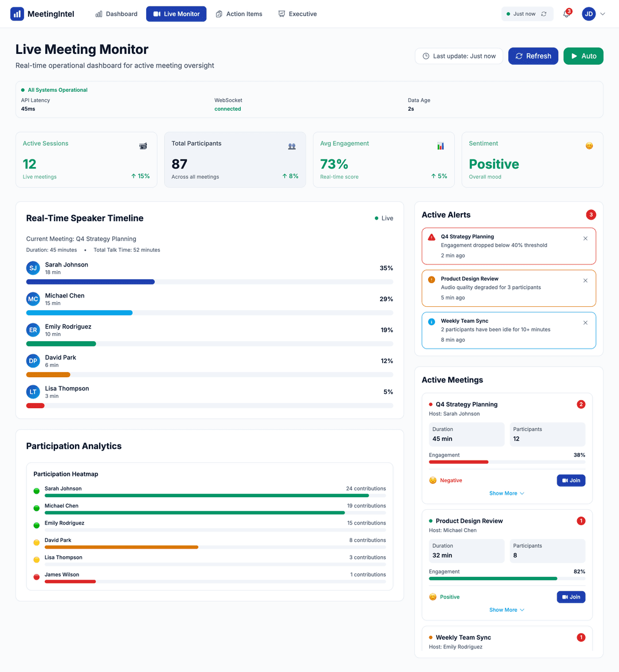
Task: Click the notification bell icon
Action: 566,14
